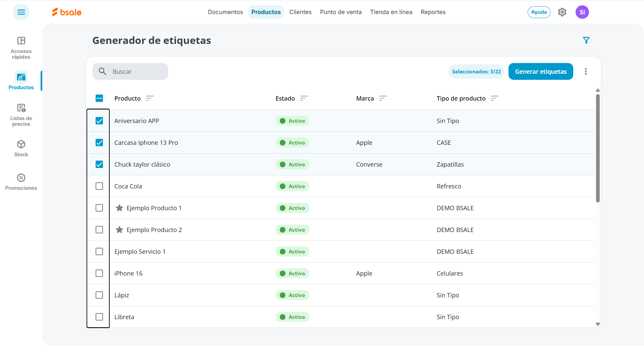Screen dimensions: 644x346
Task: Sort by Tipo de producto column icon
Action: (x=495, y=98)
